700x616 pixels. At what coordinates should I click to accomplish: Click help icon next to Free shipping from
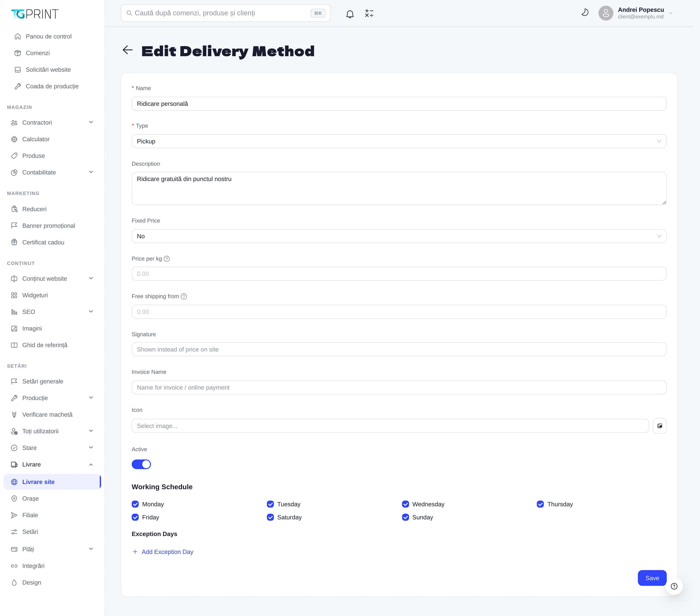(x=184, y=296)
